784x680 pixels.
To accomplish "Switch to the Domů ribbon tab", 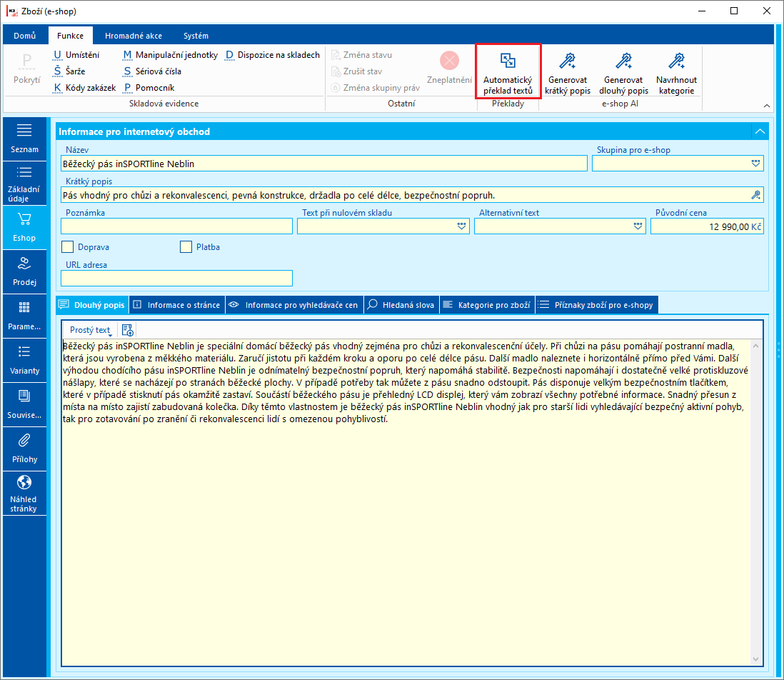I will click(x=25, y=36).
